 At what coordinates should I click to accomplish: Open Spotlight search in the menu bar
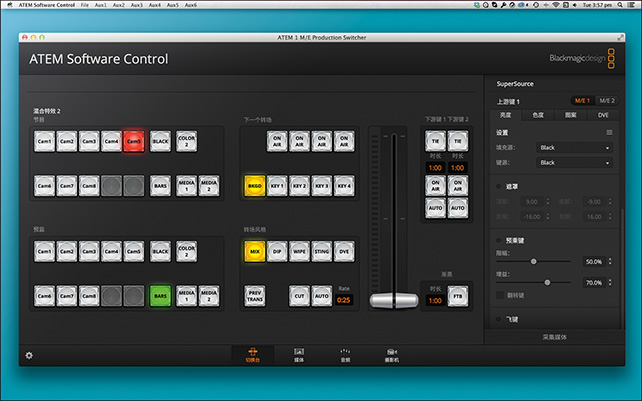click(620, 5)
